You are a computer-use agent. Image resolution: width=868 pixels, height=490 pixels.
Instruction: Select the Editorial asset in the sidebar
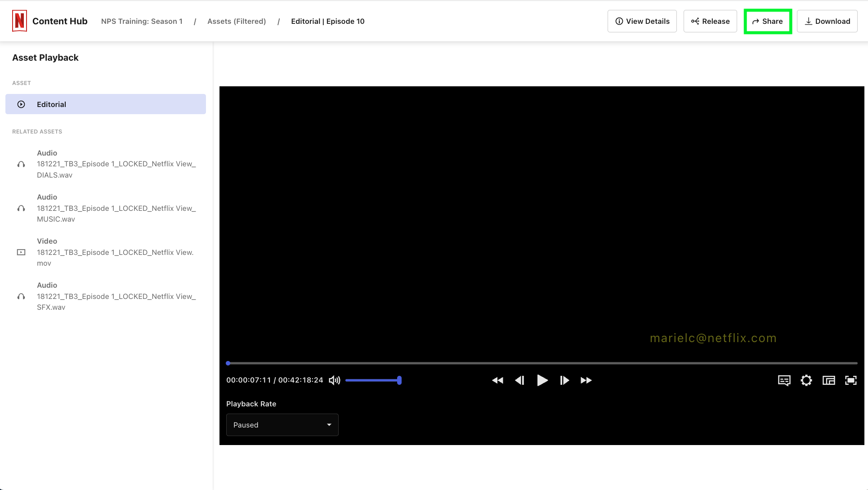tap(105, 104)
